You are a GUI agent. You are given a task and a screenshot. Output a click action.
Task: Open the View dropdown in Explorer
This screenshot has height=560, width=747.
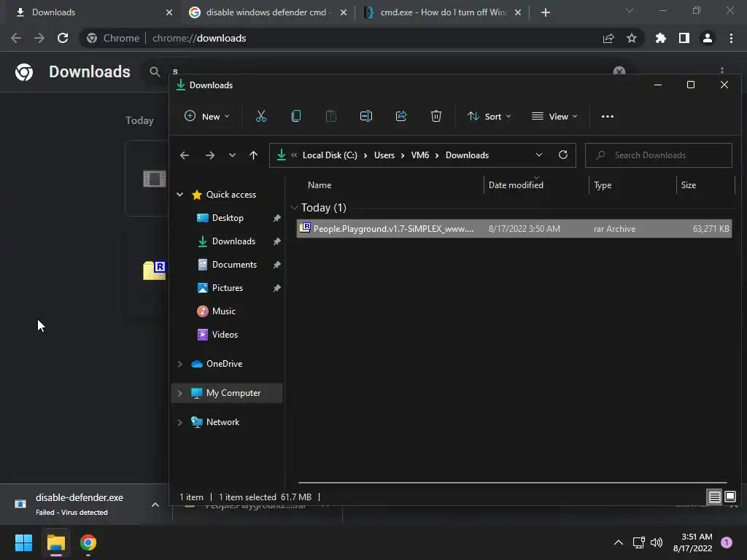coord(554,116)
